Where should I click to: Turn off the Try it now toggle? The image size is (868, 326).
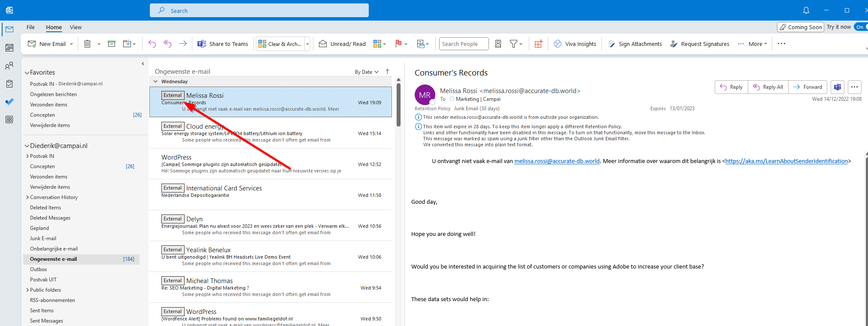(860, 27)
